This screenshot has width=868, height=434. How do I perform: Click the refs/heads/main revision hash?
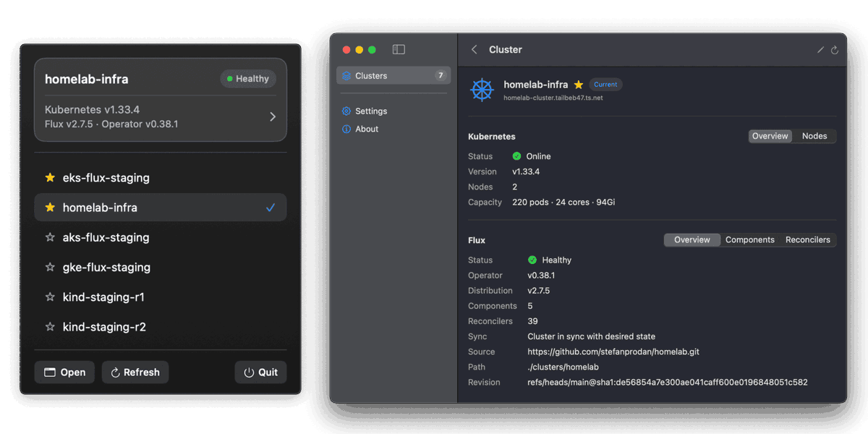click(x=668, y=382)
